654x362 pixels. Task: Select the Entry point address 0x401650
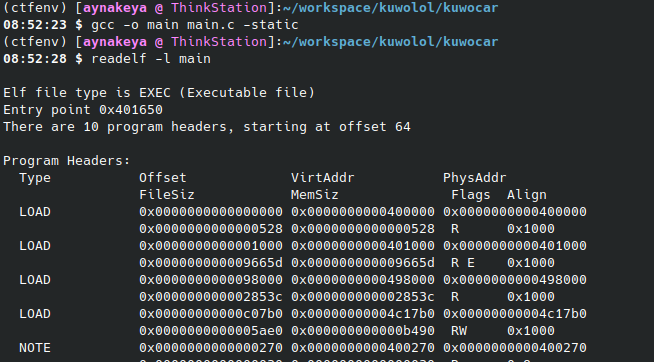point(131,110)
